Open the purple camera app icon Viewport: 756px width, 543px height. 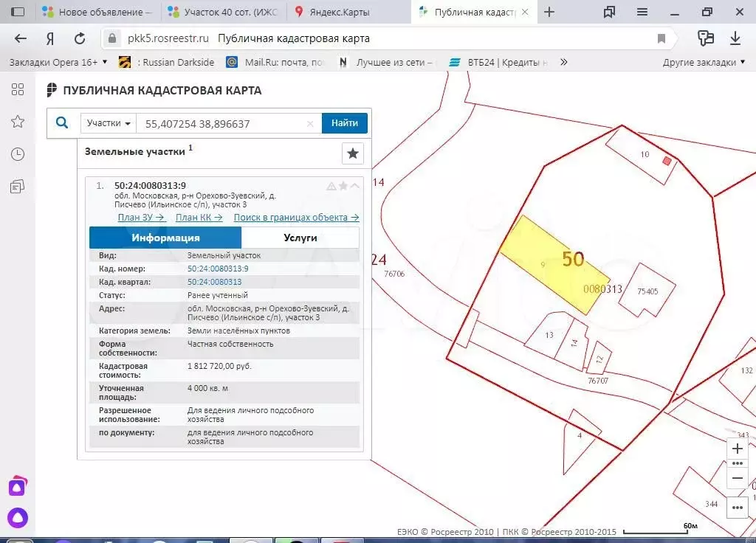coord(18,487)
